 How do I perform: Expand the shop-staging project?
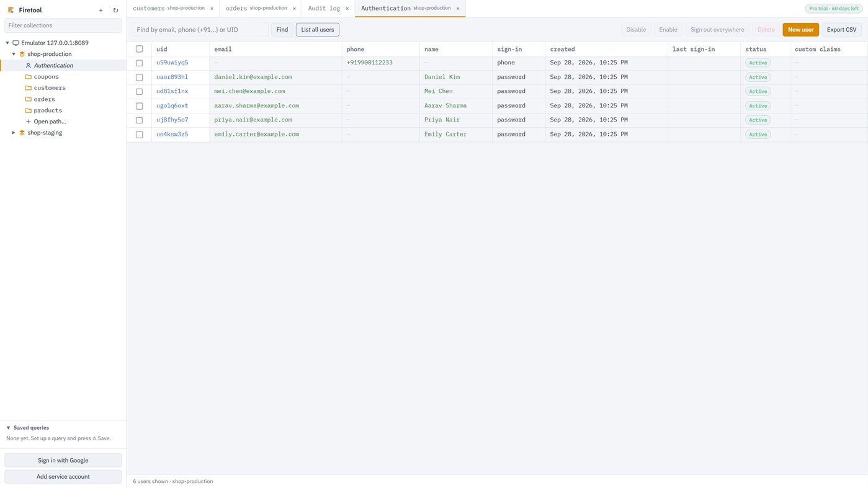pos(14,133)
